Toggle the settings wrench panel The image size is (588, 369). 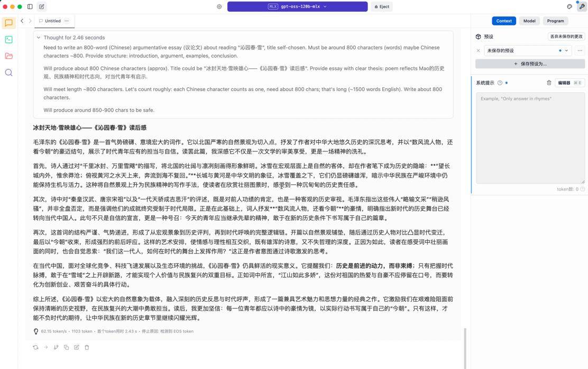tap(582, 7)
